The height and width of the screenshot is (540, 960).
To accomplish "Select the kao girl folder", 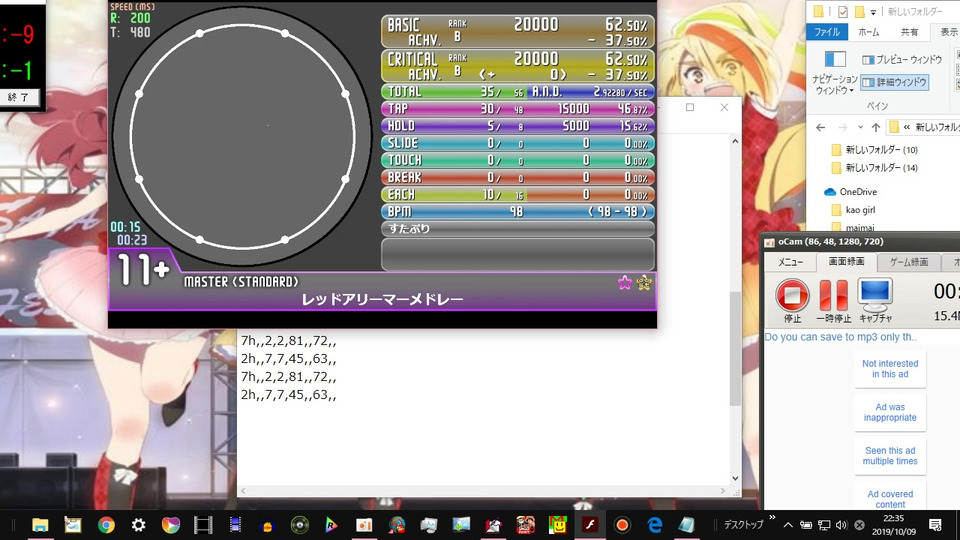I will click(853, 210).
